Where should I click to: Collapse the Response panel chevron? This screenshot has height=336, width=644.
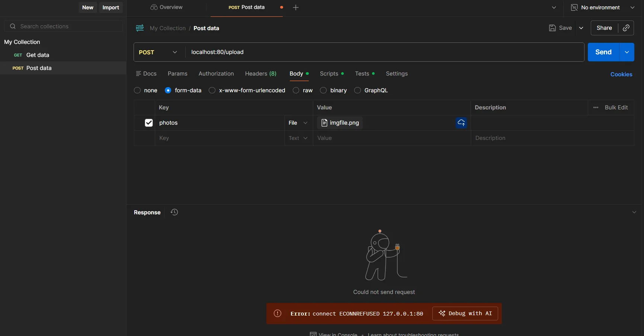tap(634, 212)
